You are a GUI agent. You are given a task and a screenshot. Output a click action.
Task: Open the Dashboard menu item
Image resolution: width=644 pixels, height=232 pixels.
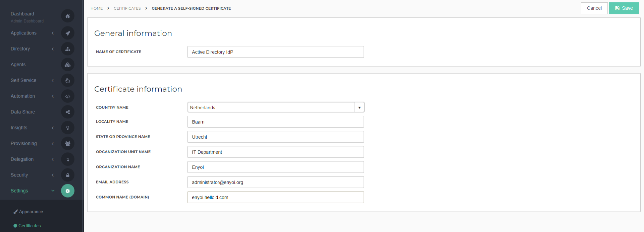(x=22, y=14)
